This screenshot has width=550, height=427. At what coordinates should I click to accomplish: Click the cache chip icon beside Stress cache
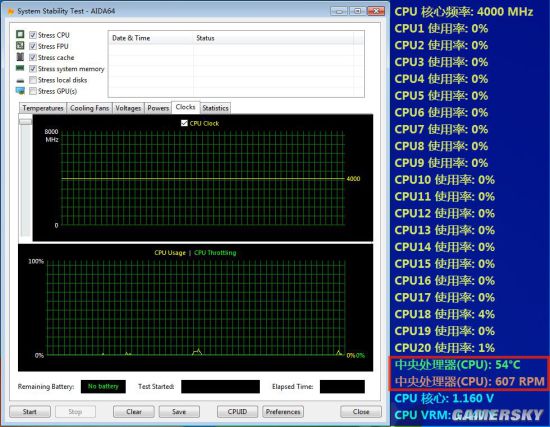coord(20,56)
